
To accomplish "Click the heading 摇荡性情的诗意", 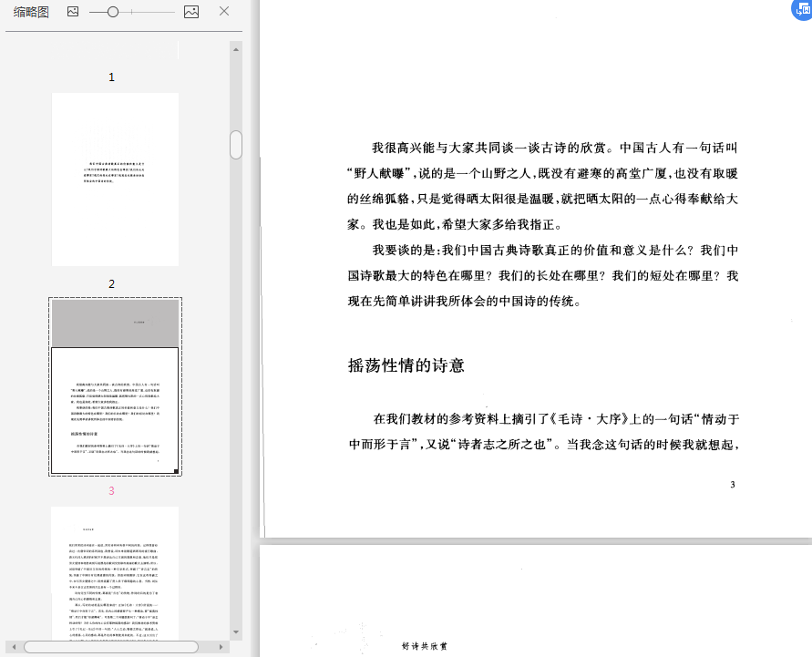I will [x=406, y=365].
